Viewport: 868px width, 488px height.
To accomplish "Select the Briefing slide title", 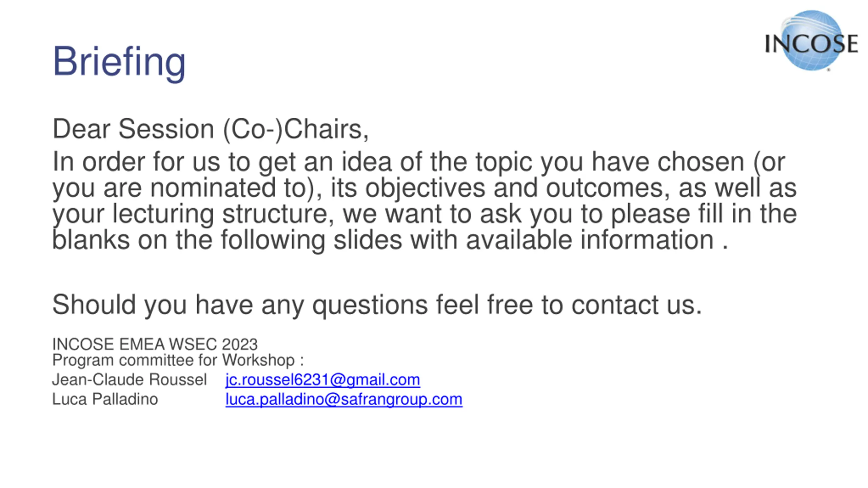I will click(x=119, y=62).
